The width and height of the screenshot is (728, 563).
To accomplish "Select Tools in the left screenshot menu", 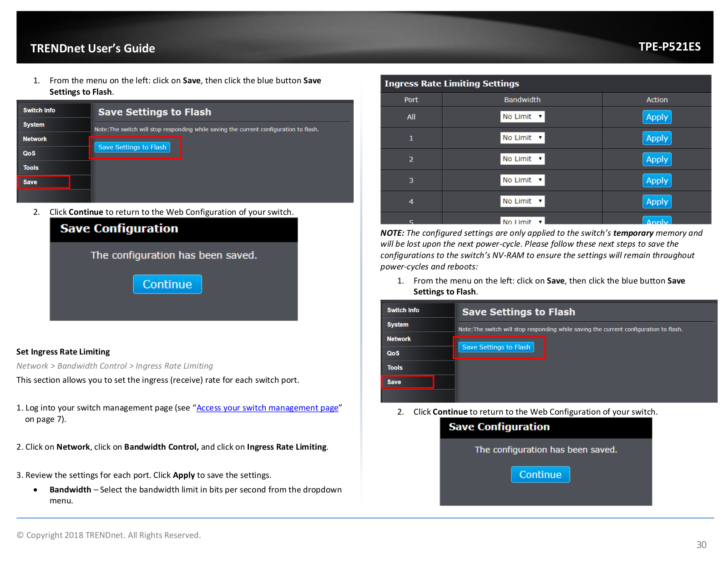I will tap(54, 167).
